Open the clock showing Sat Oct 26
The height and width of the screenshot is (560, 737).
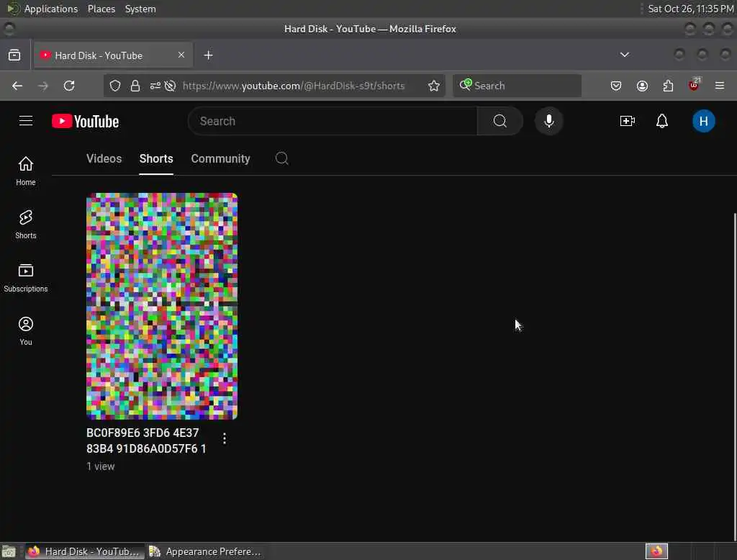pos(690,9)
